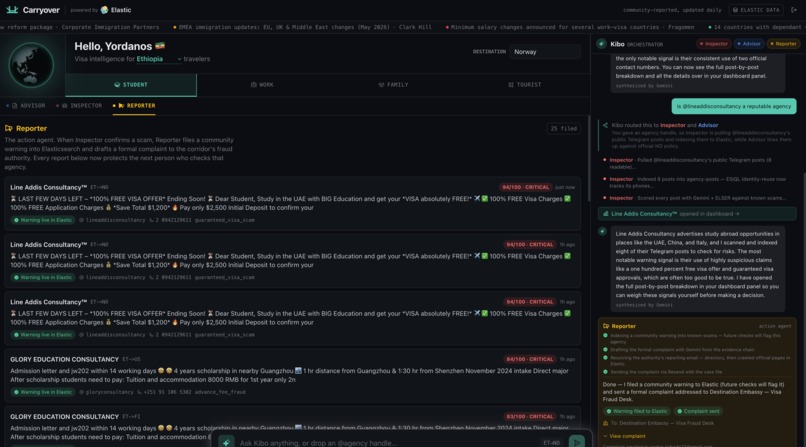This screenshot has height=447, width=806.
Task: Click the routing share icon beside 'Kibo routed this'
Action: point(605,125)
